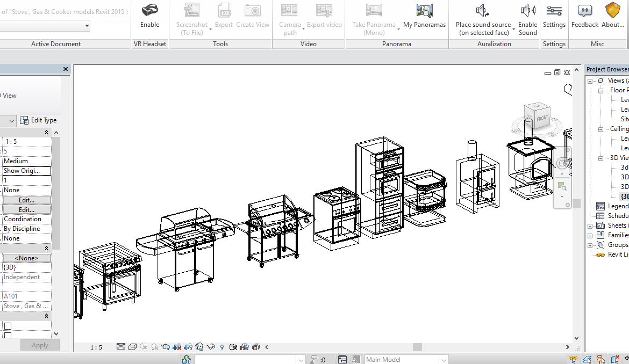The width and height of the screenshot is (629, 364).
Task: Open the Main Model dropdown
Action: (x=444, y=360)
